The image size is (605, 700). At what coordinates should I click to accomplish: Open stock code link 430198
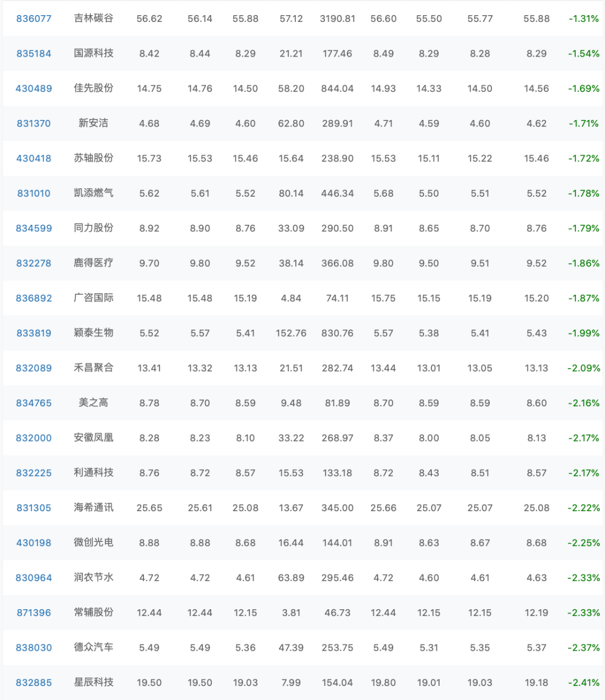point(34,543)
